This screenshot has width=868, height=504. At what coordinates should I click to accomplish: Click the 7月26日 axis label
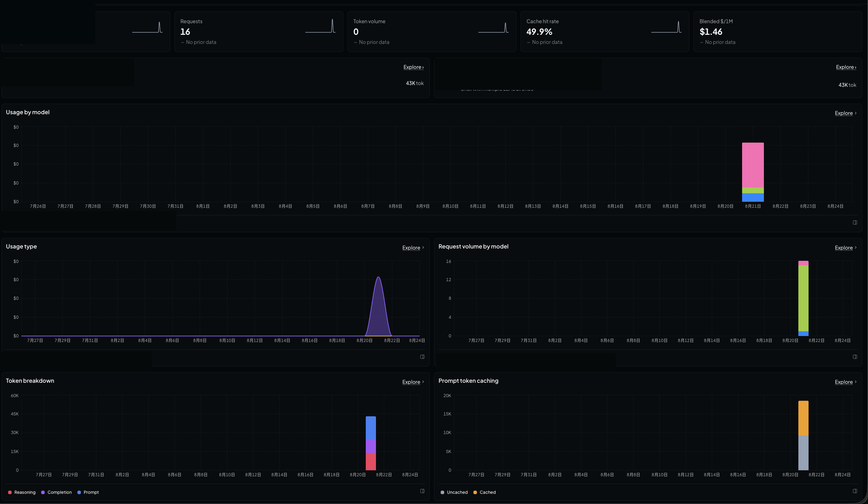[38, 206]
